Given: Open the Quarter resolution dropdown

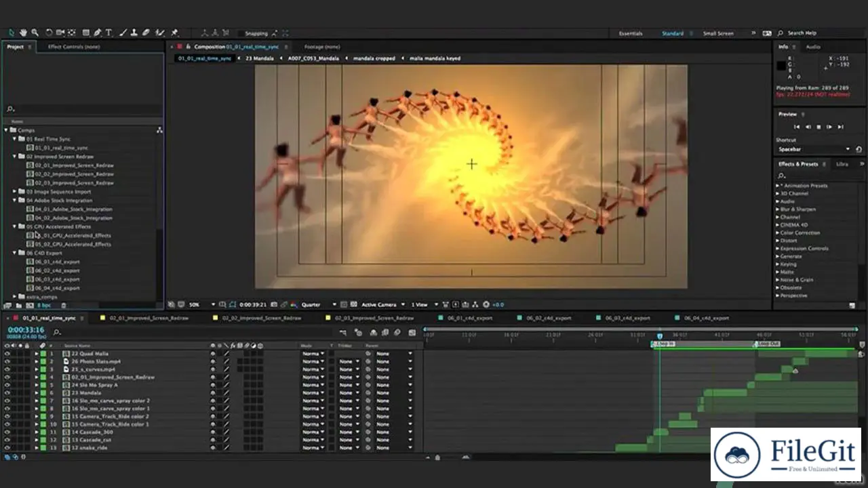Looking at the screenshot, I should coord(319,305).
